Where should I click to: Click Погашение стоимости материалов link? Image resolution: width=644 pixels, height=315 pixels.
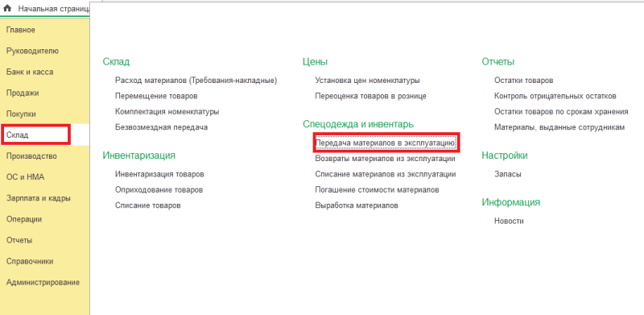coord(377,190)
